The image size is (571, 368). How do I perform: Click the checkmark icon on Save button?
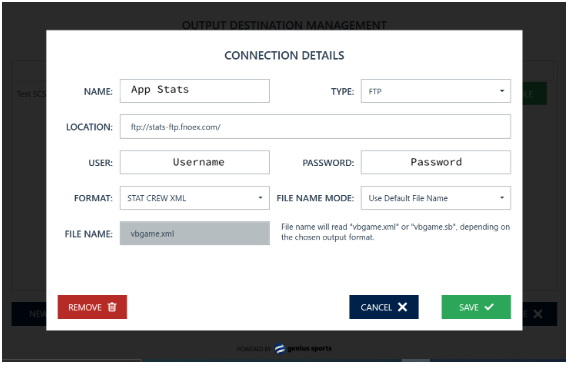point(489,307)
